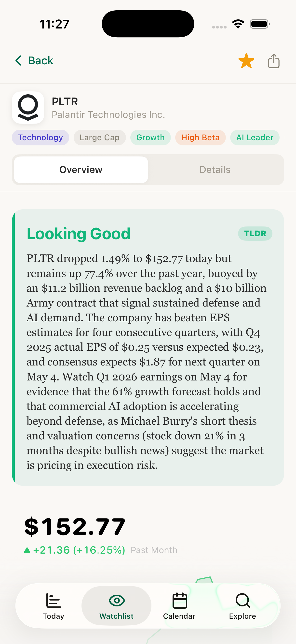Tap the Palantir company logo
This screenshot has width=296, height=644.
[28, 108]
